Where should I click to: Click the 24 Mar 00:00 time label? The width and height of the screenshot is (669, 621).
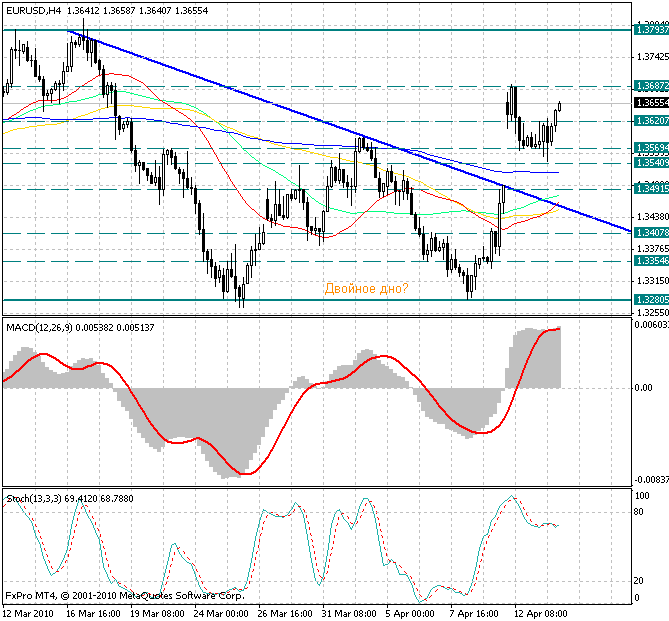(221, 614)
